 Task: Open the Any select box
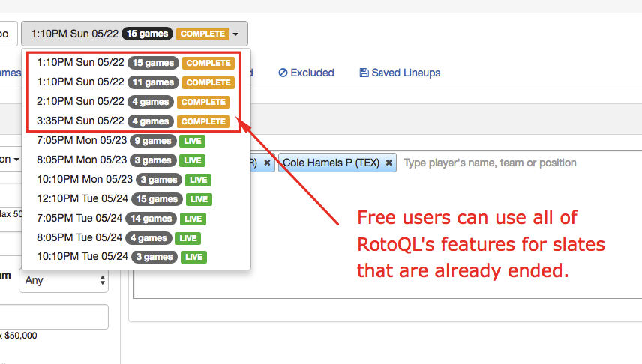coord(64,280)
